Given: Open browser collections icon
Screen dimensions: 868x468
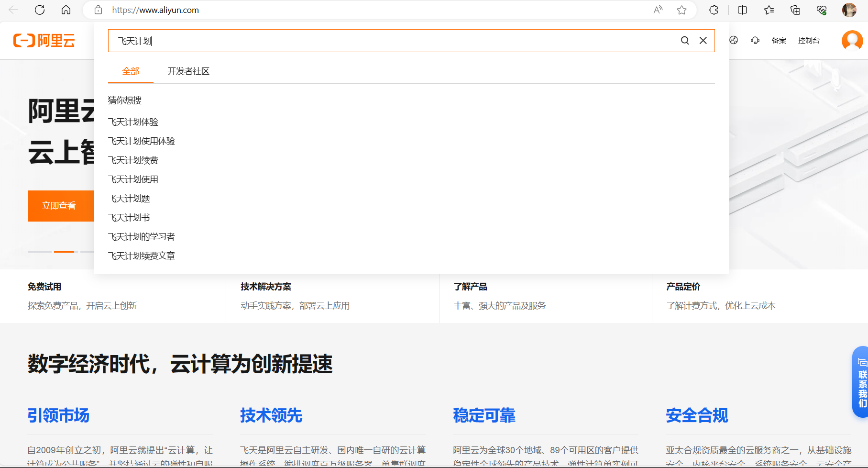Looking at the screenshot, I should pyautogui.click(x=795, y=10).
